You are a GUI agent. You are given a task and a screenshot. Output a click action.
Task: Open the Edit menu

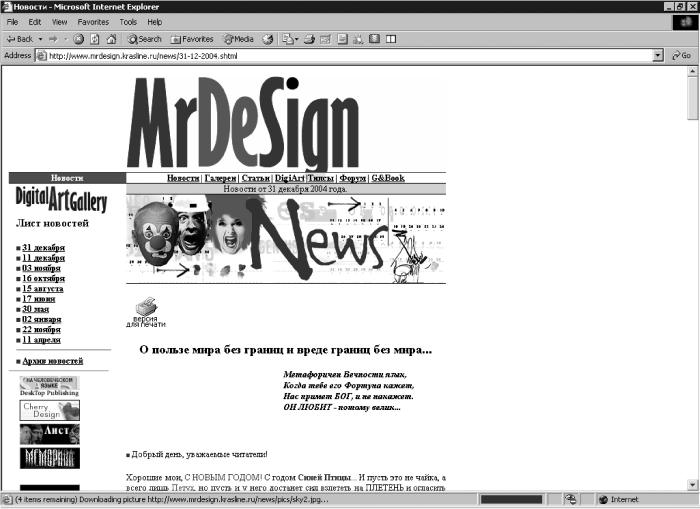point(35,22)
